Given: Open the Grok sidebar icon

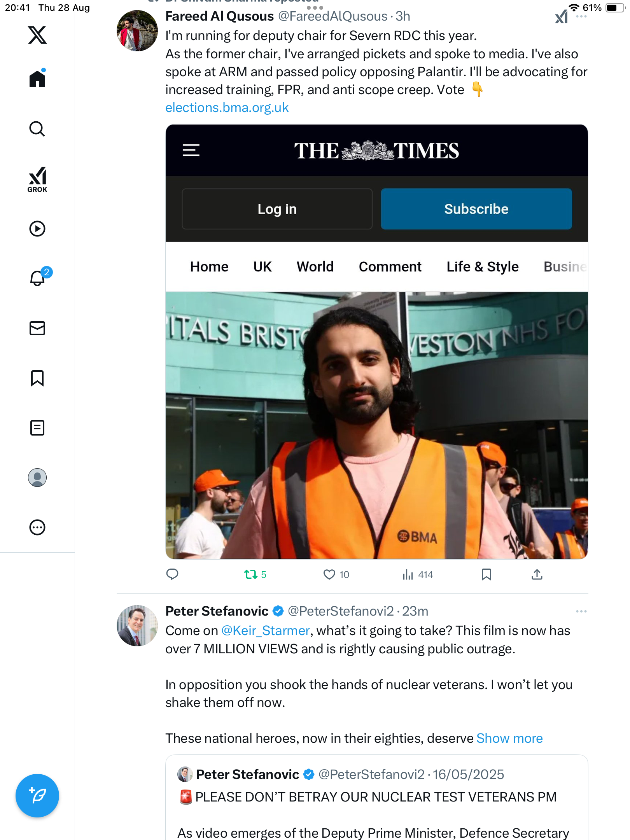Looking at the screenshot, I should pyautogui.click(x=37, y=179).
